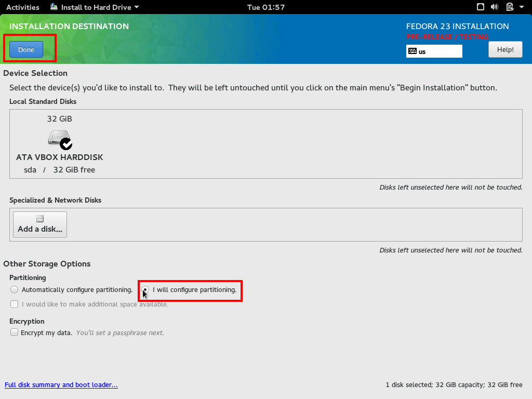Click the Help! button
The width and height of the screenshot is (532, 399).
[x=505, y=50]
